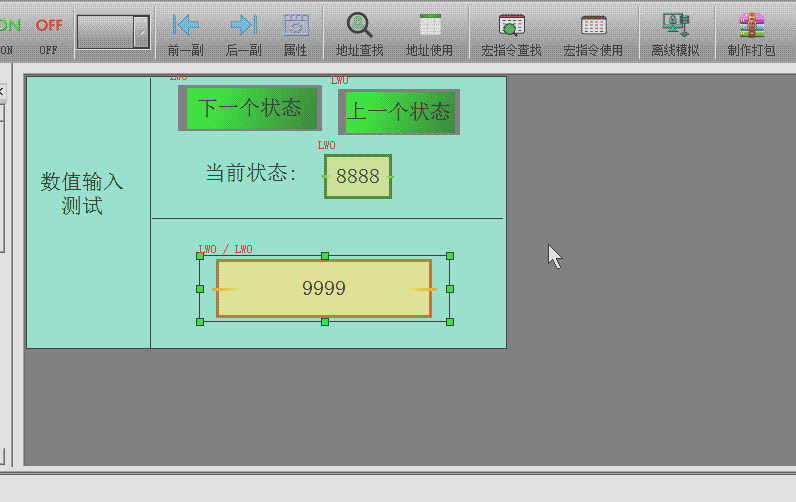Start 离线模拟 offline simulation
The width and height of the screenshot is (796, 502).
tap(675, 26)
